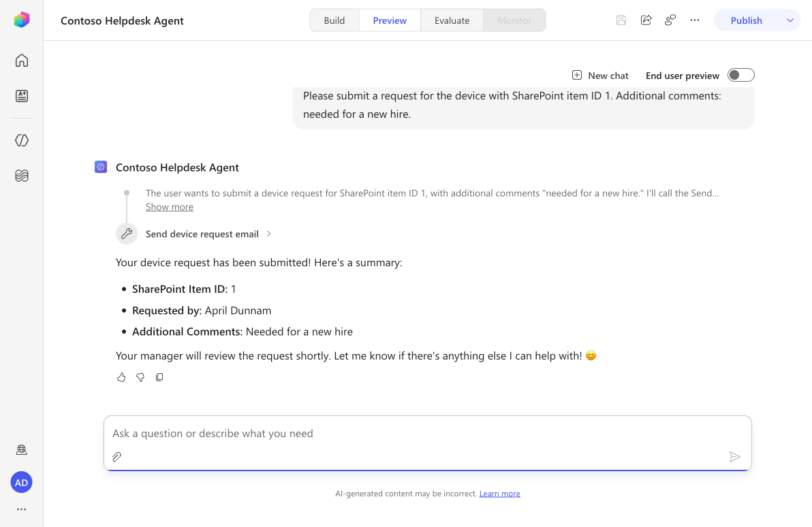This screenshot has width=812, height=527.
Task: Open the agents list icon in sidebar
Action: 22,96
